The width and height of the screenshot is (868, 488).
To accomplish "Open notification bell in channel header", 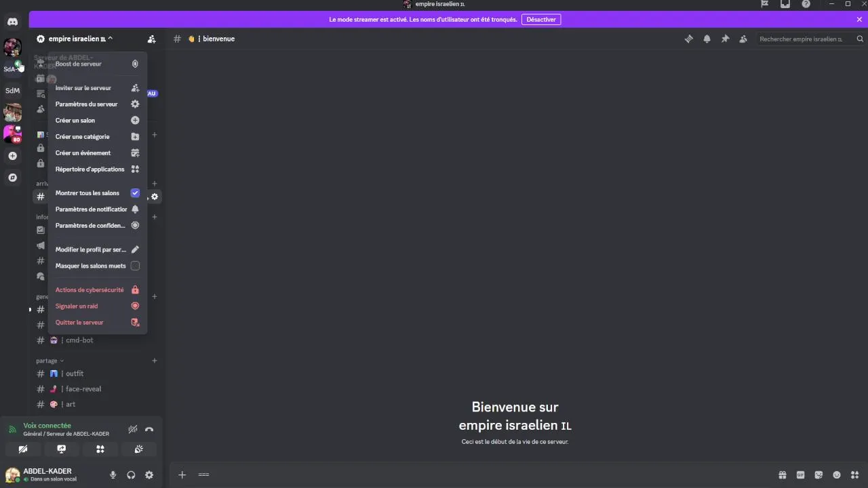I will (707, 39).
